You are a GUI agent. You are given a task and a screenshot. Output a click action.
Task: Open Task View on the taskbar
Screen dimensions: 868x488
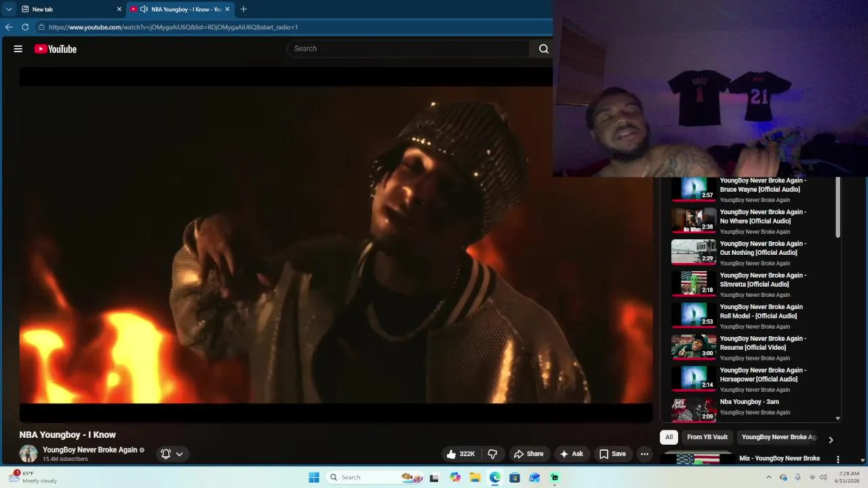[x=435, y=477]
